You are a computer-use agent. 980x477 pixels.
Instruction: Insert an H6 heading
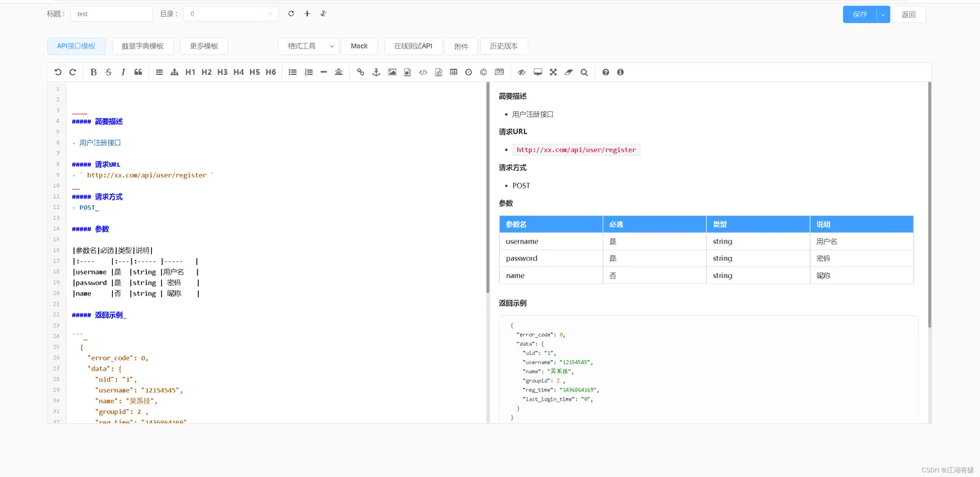coord(271,72)
